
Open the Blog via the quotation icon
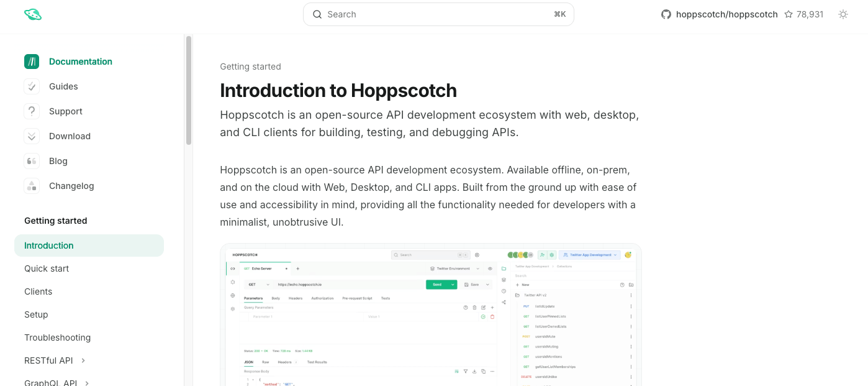point(32,161)
